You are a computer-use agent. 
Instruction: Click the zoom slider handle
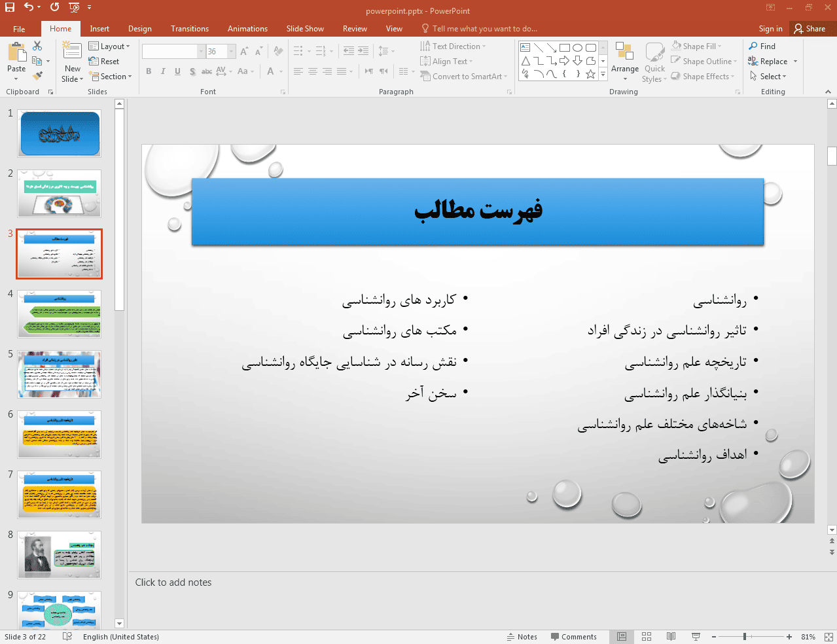point(745,637)
